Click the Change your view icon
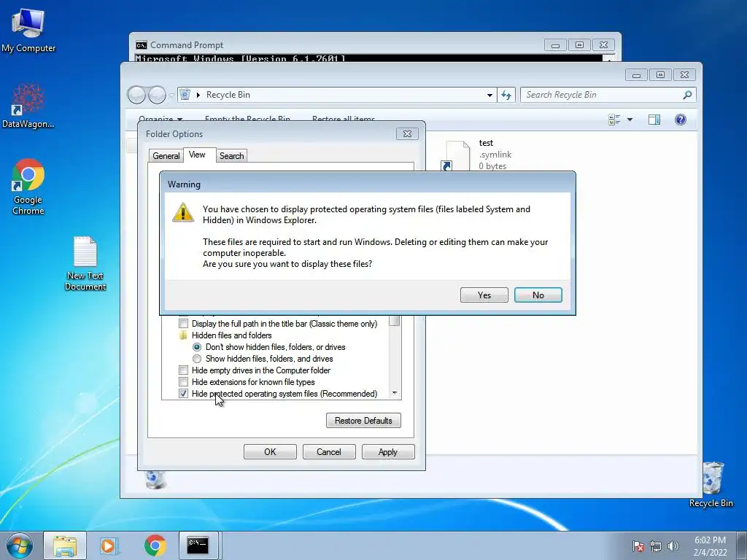This screenshot has height=560, width=747. point(614,120)
